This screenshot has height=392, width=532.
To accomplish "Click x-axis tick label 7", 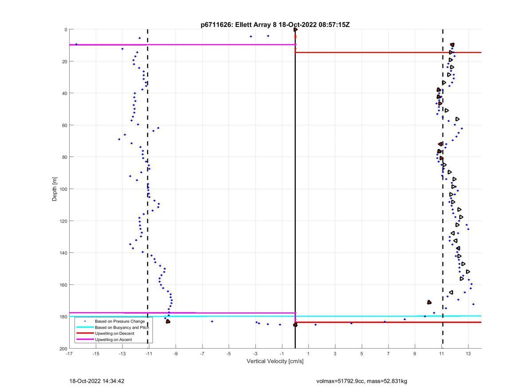I will pos(388,353).
